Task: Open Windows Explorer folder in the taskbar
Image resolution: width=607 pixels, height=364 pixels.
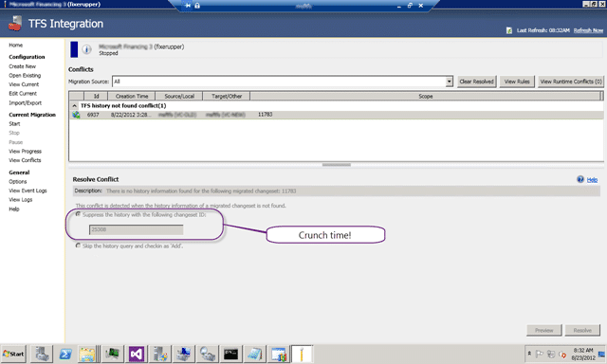Action: point(87,354)
